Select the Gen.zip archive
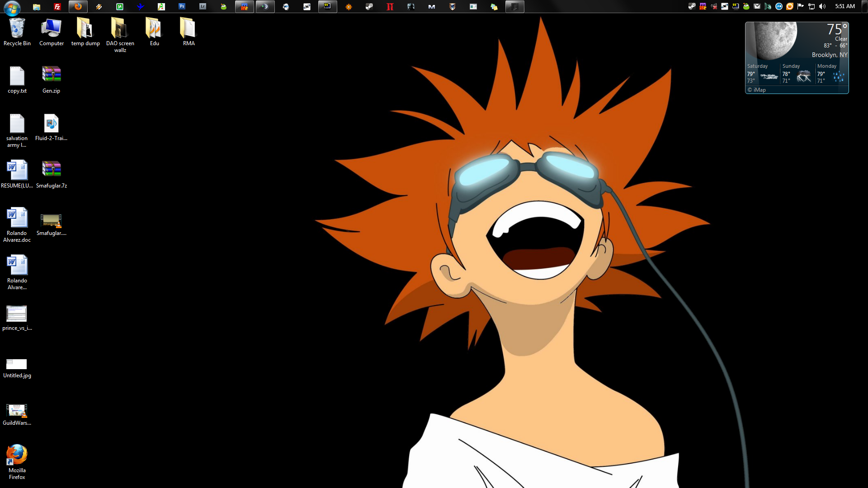The width and height of the screenshot is (868, 488). point(52,80)
